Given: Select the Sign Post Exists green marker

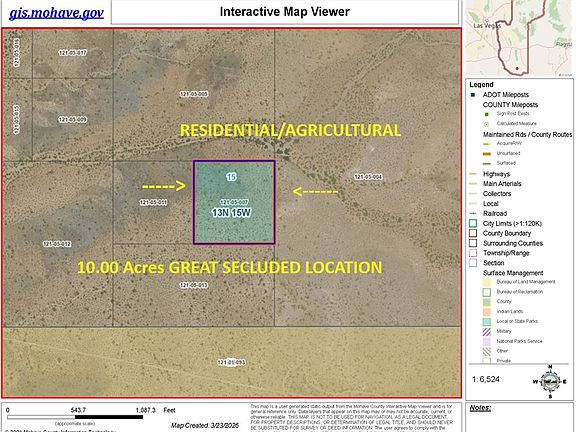Looking at the screenshot, I should (487, 114).
